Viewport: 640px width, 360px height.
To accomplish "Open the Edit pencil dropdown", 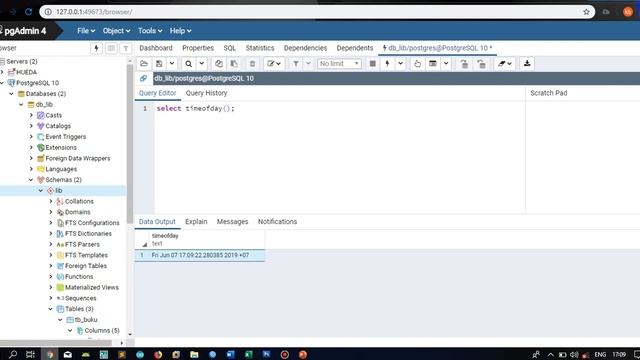I will click(274, 64).
